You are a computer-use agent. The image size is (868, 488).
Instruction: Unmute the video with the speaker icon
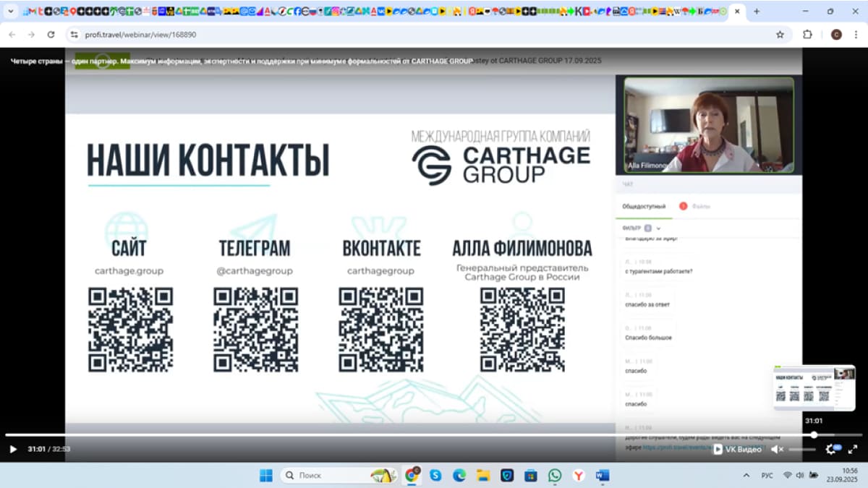pyautogui.click(x=777, y=449)
